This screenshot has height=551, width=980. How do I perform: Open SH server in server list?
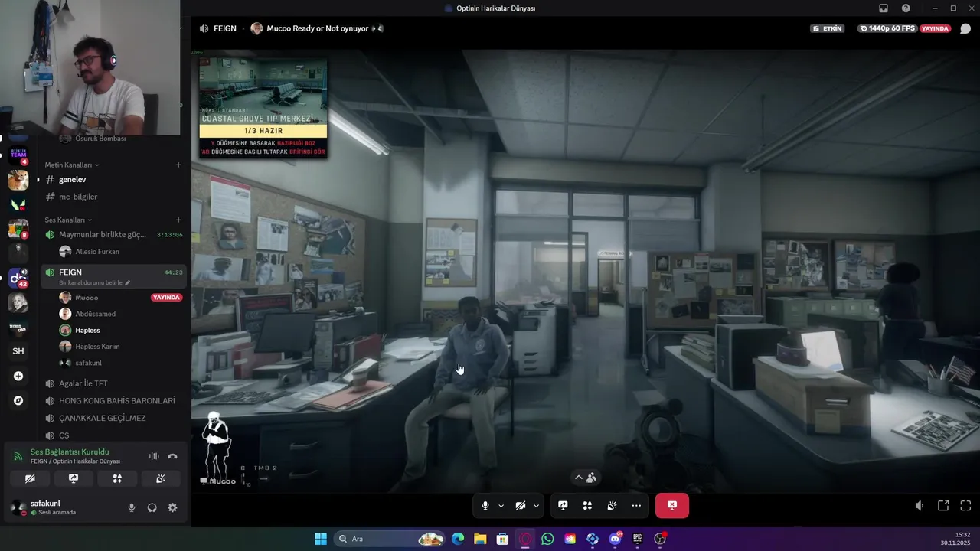(x=18, y=351)
